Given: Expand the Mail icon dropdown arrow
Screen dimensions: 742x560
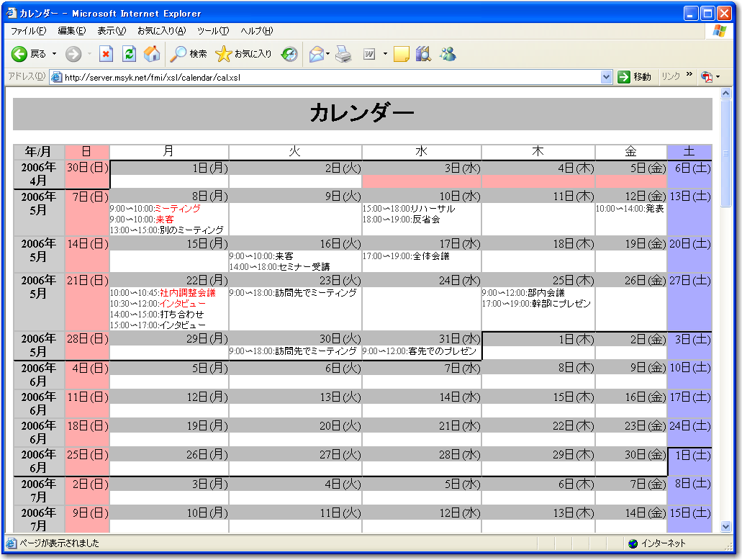Looking at the screenshot, I should [328, 54].
